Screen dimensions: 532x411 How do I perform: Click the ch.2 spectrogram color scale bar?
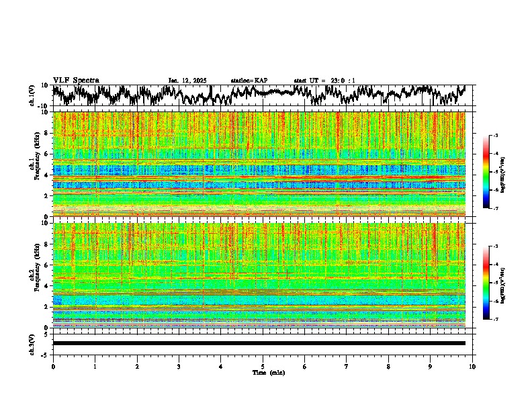point(486,283)
